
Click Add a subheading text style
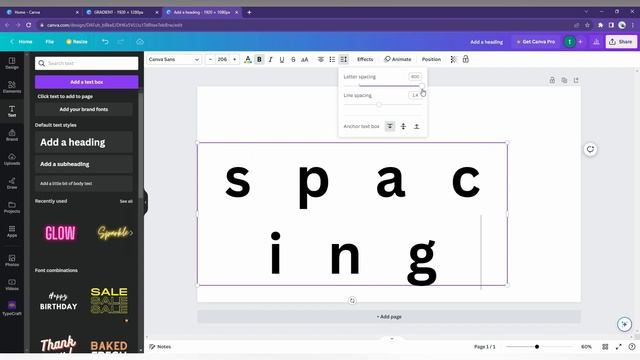84,164
